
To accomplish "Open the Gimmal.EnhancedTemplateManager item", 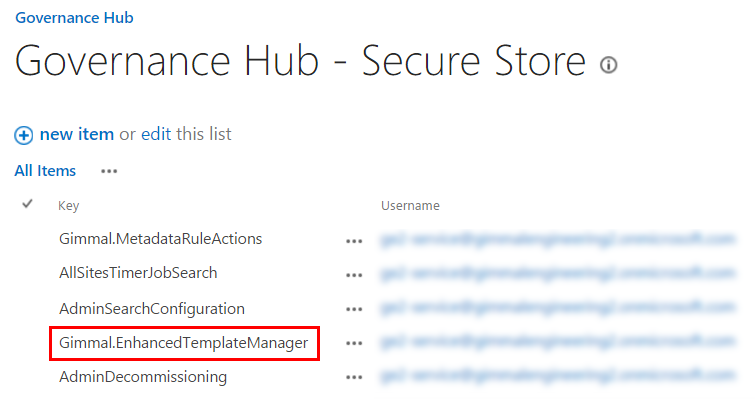I will tap(184, 344).
